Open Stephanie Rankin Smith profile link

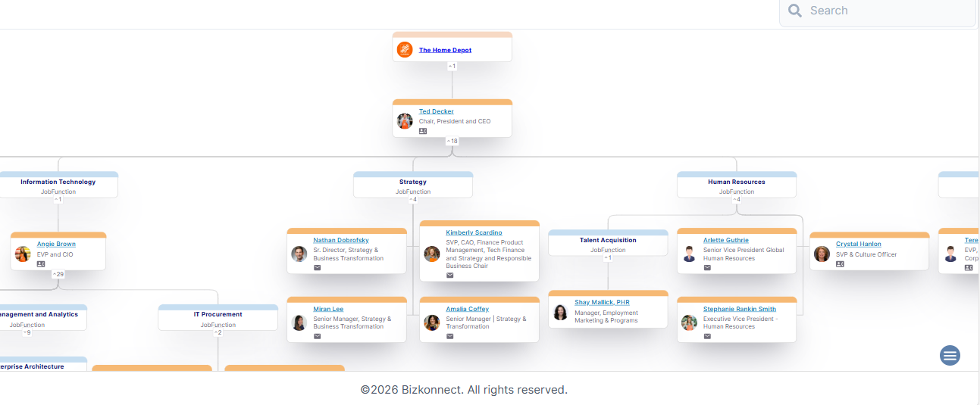[739, 309]
